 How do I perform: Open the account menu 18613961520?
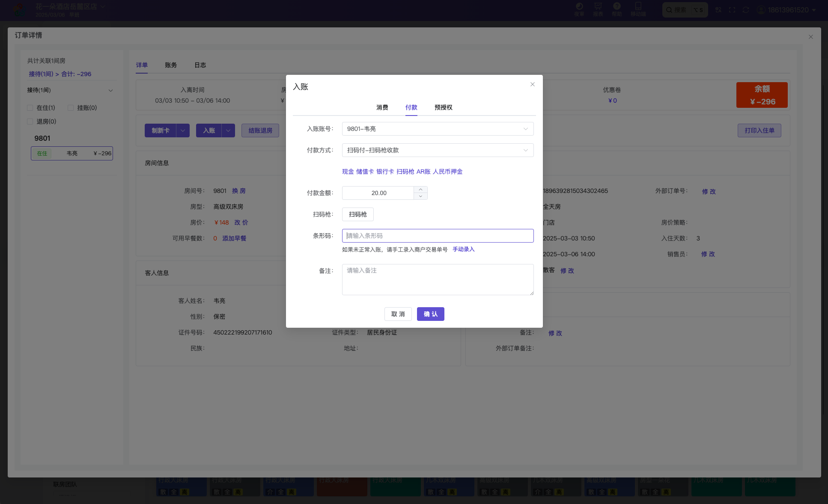pos(786,10)
